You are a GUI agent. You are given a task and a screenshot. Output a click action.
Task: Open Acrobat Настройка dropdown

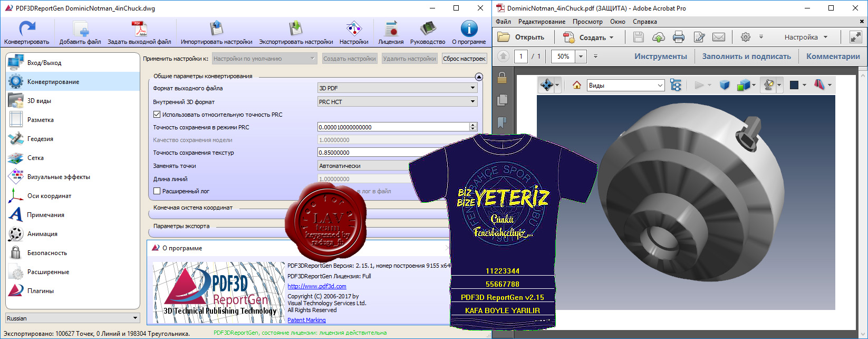[x=806, y=37]
